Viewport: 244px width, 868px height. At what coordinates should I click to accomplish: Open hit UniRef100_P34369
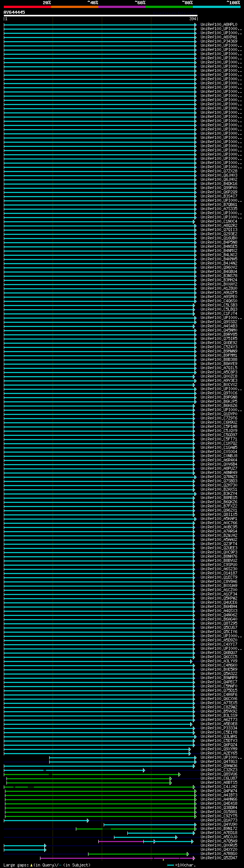219,41
